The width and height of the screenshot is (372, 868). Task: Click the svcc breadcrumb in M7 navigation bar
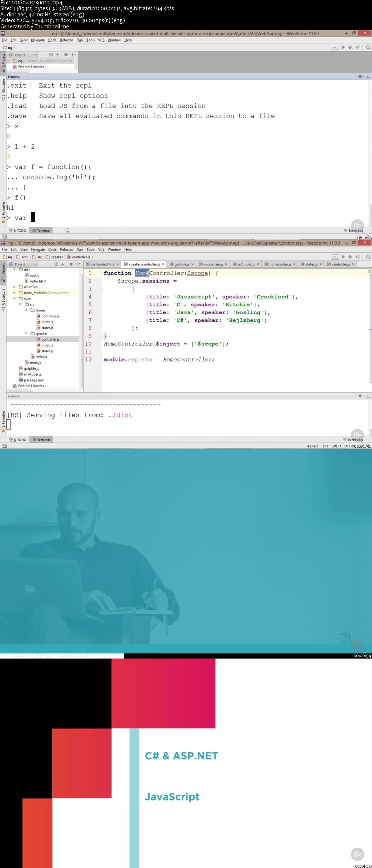coord(22,257)
